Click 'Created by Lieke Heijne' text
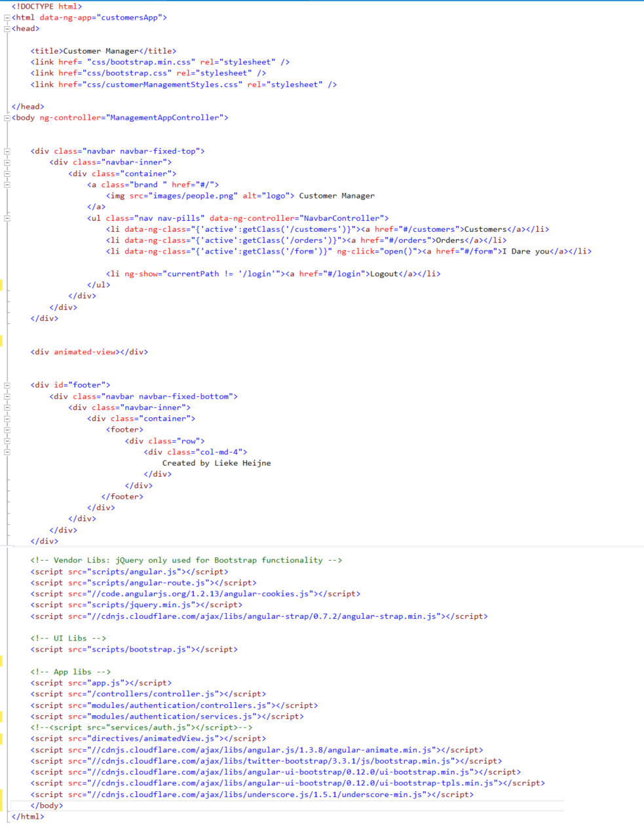 tap(216, 463)
